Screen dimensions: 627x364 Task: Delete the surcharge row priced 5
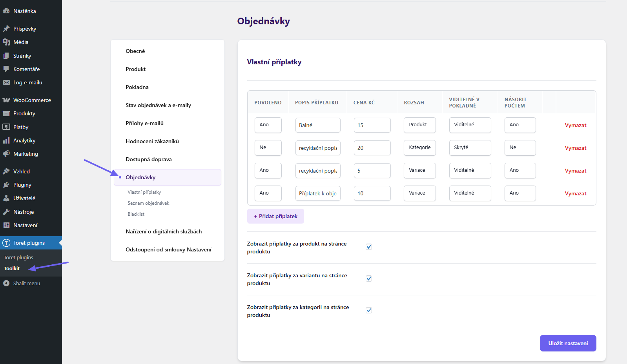pyautogui.click(x=576, y=171)
